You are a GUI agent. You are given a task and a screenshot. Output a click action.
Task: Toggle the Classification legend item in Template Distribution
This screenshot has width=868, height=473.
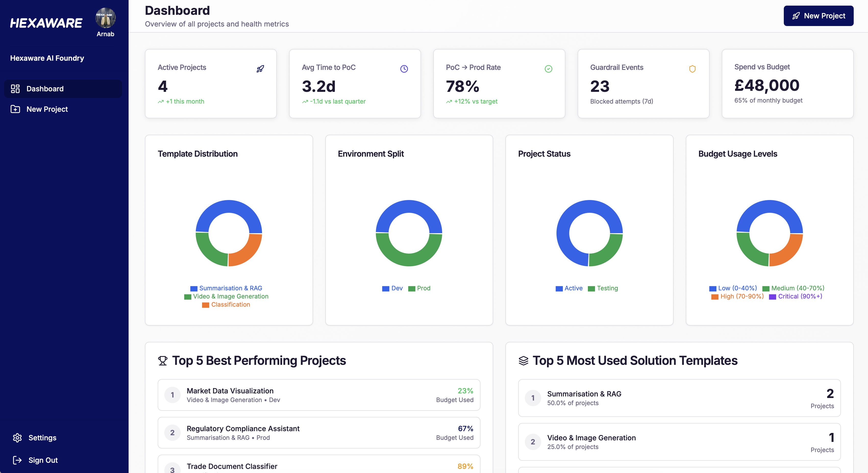(230, 305)
